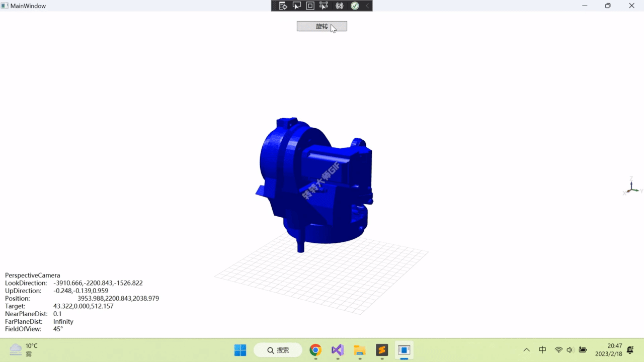
Task: Open Live Visual Tree in debug toolbar
Action: pos(283,6)
